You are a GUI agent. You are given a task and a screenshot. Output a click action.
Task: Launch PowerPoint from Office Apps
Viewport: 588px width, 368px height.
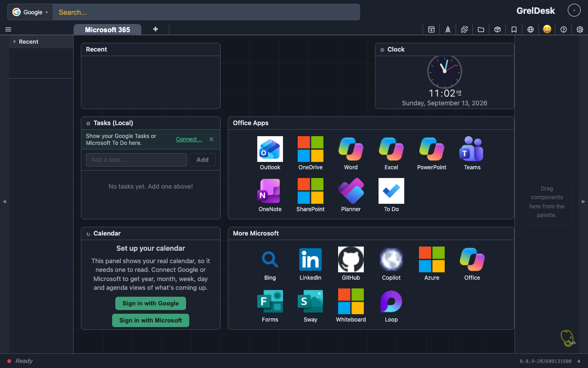click(x=432, y=149)
